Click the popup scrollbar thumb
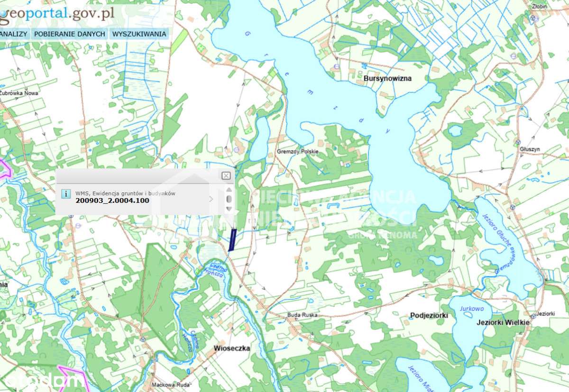 (x=229, y=199)
